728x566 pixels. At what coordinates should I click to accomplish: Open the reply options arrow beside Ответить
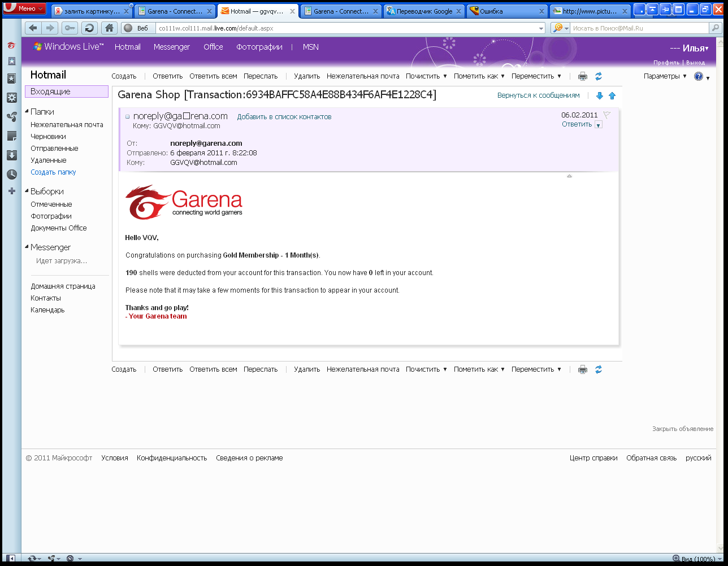(x=599, y=125)
